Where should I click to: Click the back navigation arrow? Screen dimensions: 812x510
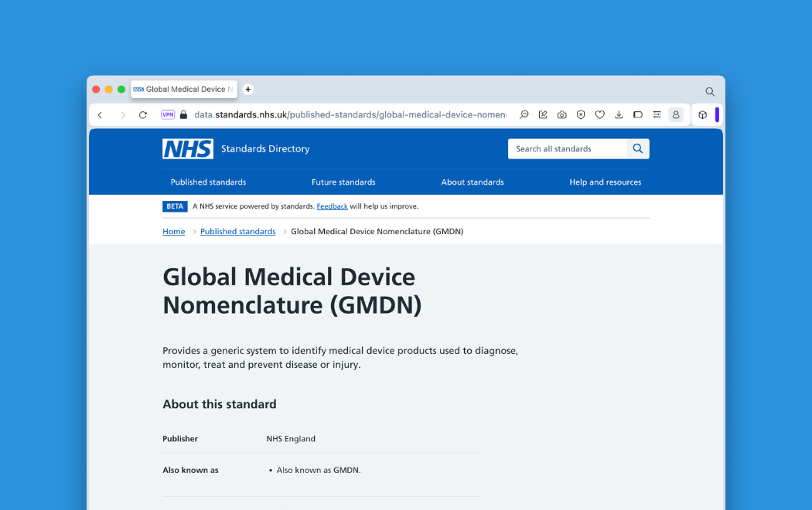[101, 114]
